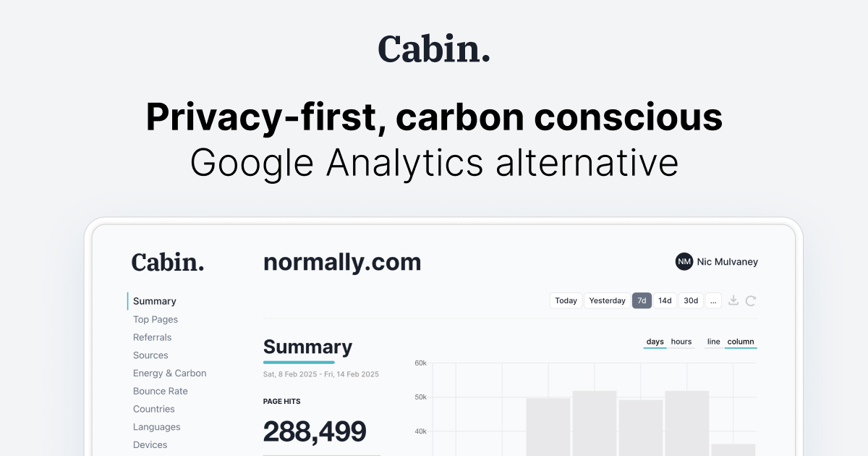Click the large Cabin header logo
Screen dimensions: 868x456
pyautogui.click(x=434, y=48)
